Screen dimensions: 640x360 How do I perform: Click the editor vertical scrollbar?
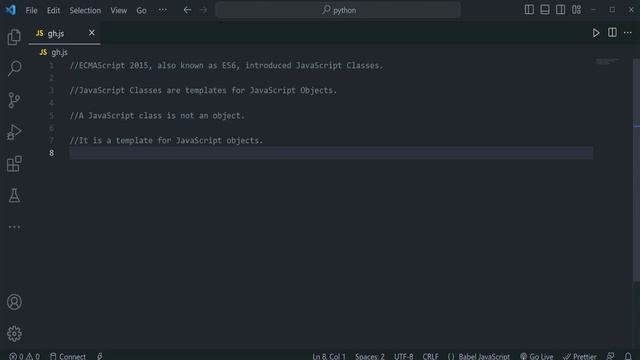point(636,169)
